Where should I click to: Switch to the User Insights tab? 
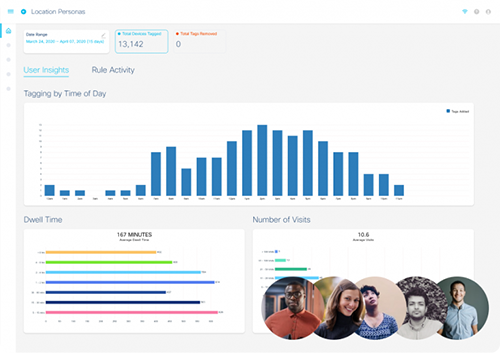[x=46, y=70]
